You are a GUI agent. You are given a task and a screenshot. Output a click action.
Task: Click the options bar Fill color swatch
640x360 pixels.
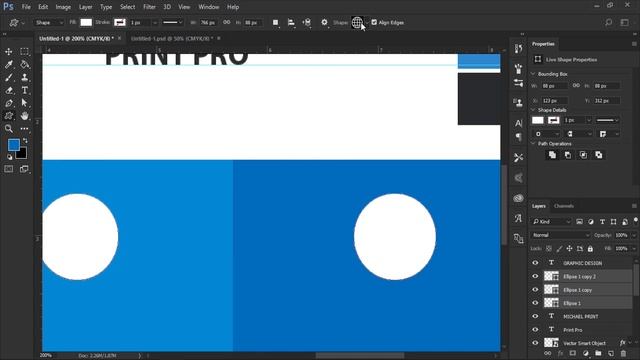(86, 22)
